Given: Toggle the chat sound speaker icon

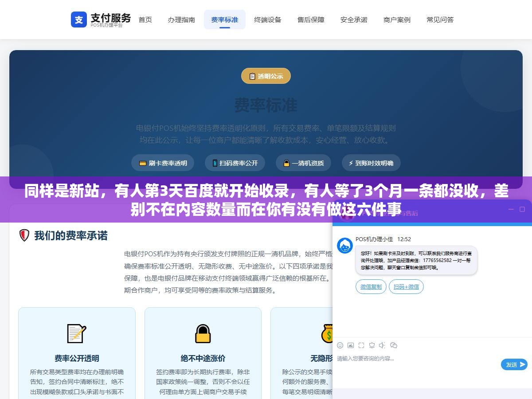Looking at the screenshot, I should [x=383, y=345].
